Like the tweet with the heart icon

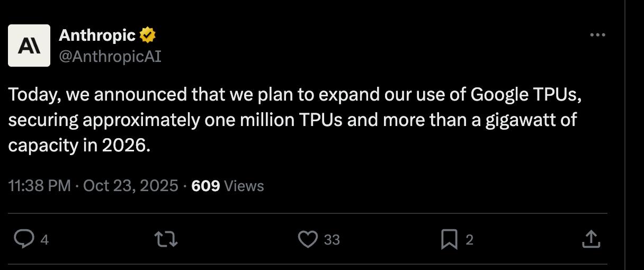pos(308,240)
